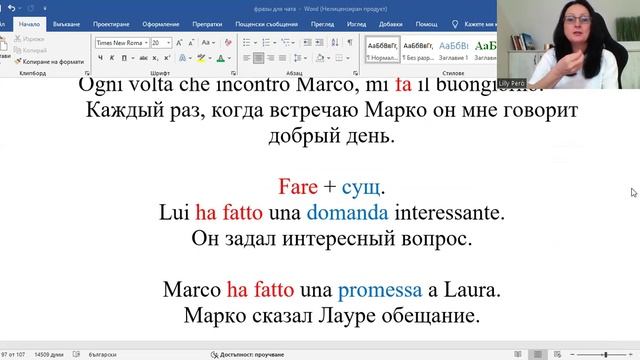Toggle show paragraph marks (¶)
The height and width of the screenshot is (360, 640).
(350, 42)
